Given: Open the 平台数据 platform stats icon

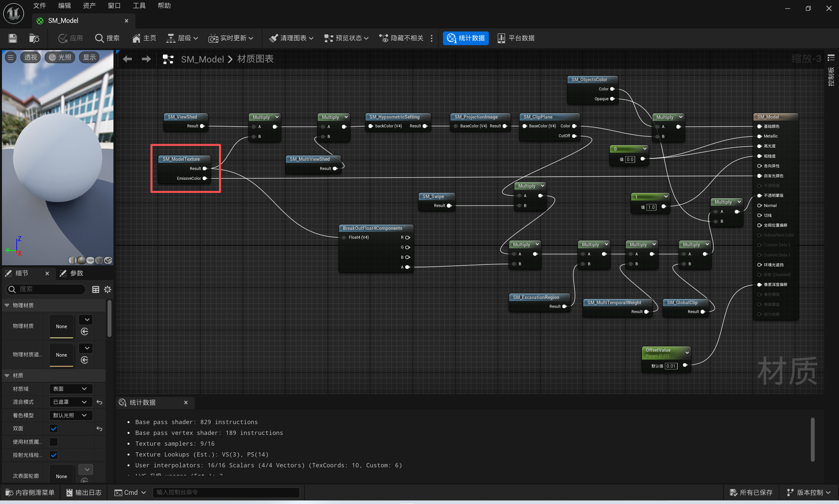Looking at the screenshot, I should pyautogui.click(x=501, y=38).
